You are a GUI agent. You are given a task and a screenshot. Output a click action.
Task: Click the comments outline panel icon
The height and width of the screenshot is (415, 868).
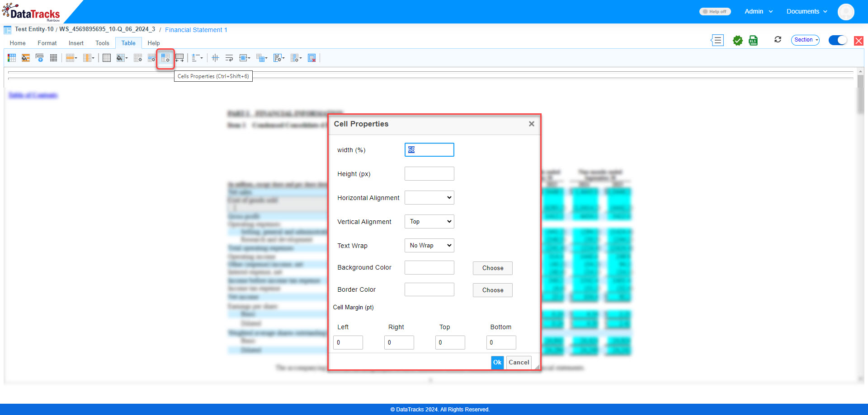[x=717, y=40]
